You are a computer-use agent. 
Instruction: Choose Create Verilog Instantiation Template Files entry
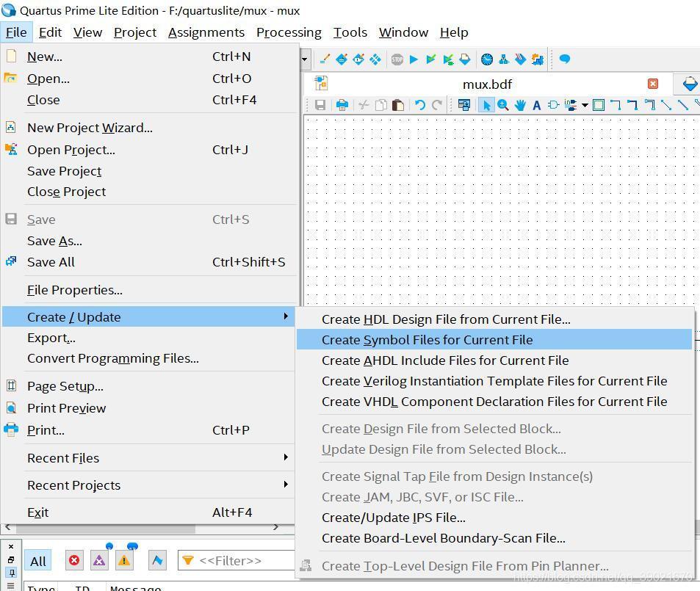click(494, 381)
